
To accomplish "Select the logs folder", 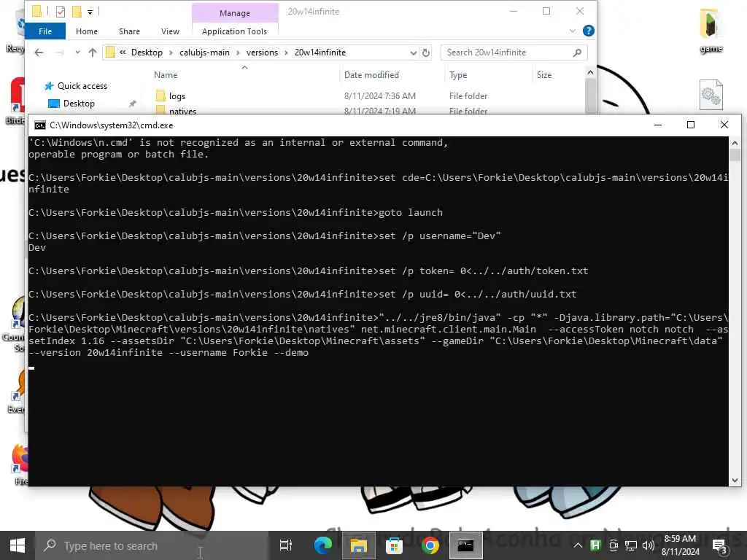I will [177, 96].
